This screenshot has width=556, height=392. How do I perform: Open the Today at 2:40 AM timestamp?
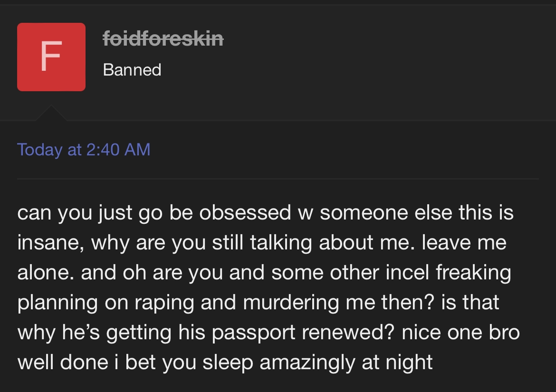click(x=84, y=150)
